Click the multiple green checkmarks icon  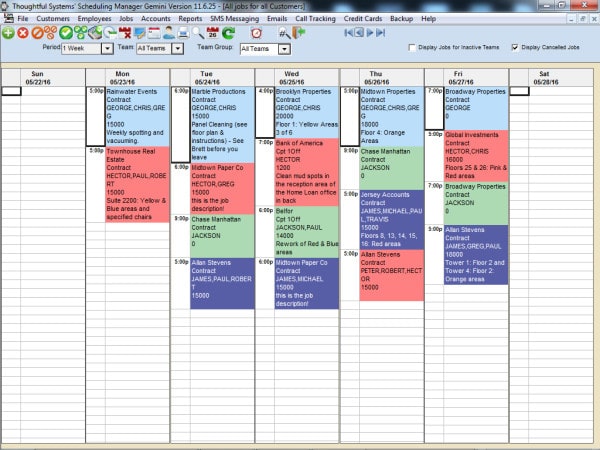80,33
